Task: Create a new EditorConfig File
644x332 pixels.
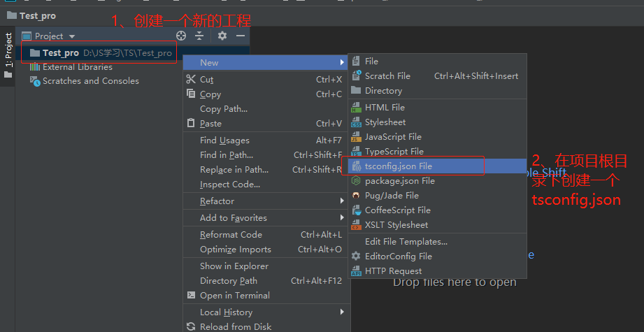Action: tap(438, 256)
